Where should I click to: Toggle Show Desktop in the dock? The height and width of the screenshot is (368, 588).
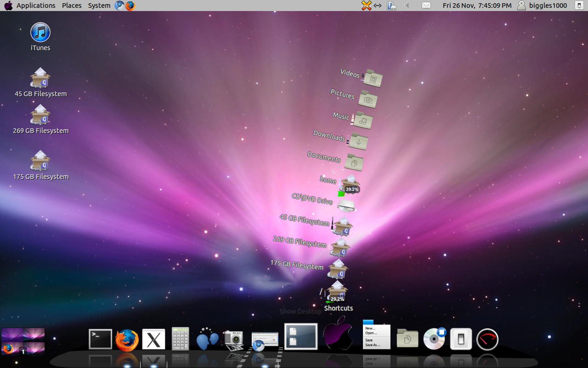[x=301, y=336]
